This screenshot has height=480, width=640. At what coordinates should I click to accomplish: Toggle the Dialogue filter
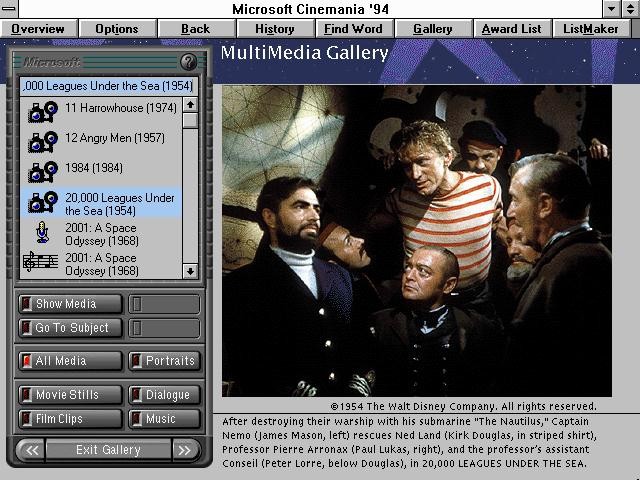point(164,395)
